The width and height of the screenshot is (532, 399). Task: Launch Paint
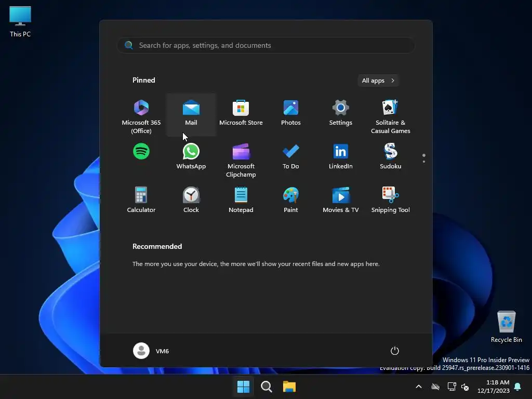(x=291, y=200)
